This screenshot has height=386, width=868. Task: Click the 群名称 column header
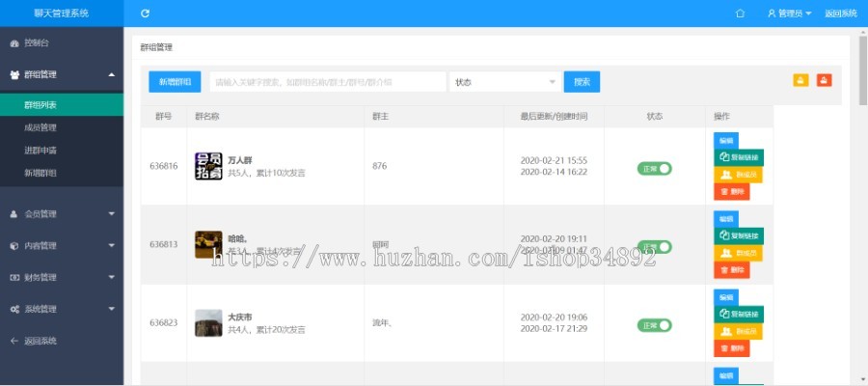point(207,117)
